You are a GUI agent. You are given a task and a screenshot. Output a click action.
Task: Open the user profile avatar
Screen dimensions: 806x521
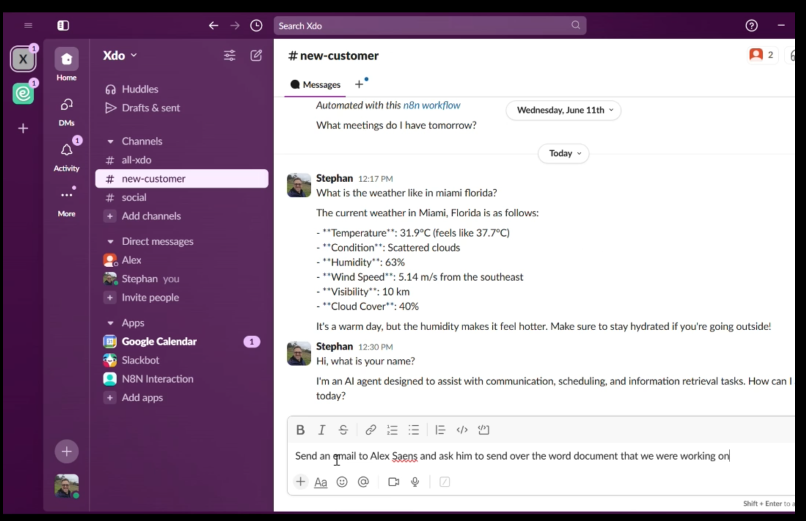pyautogui.click(x=66, y=486)
